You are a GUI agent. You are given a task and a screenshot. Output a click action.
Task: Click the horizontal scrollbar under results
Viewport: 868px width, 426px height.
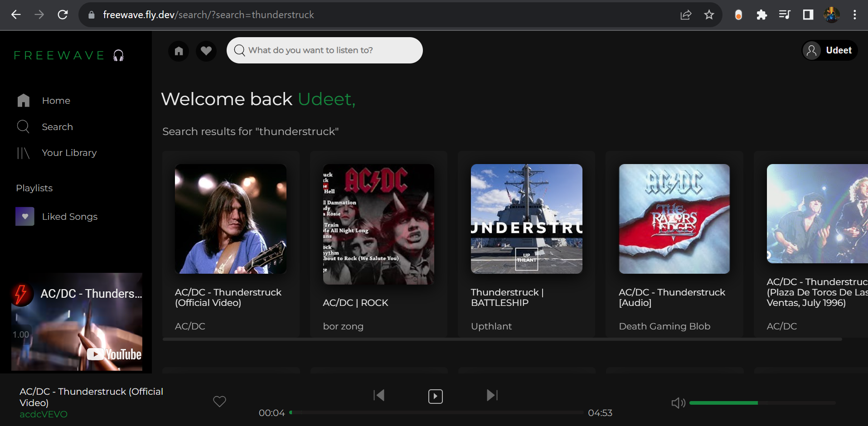(x=502, y=339)
